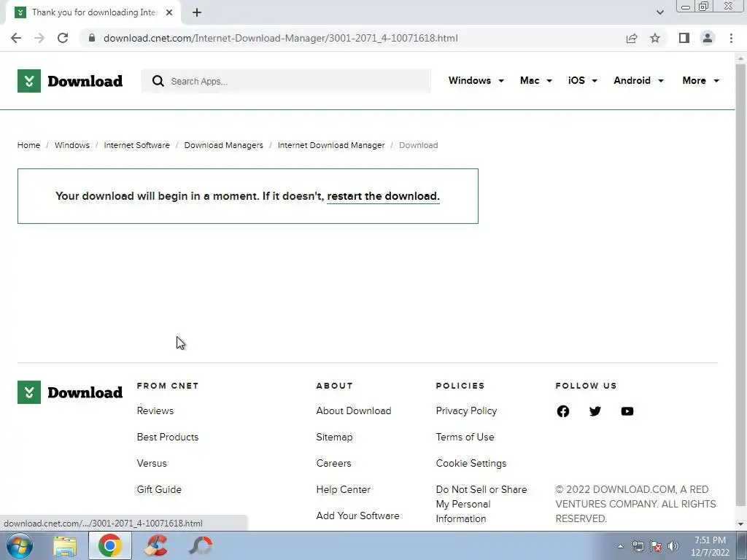
Task: Open a new tab with plus icon
Action: point(197,13)
